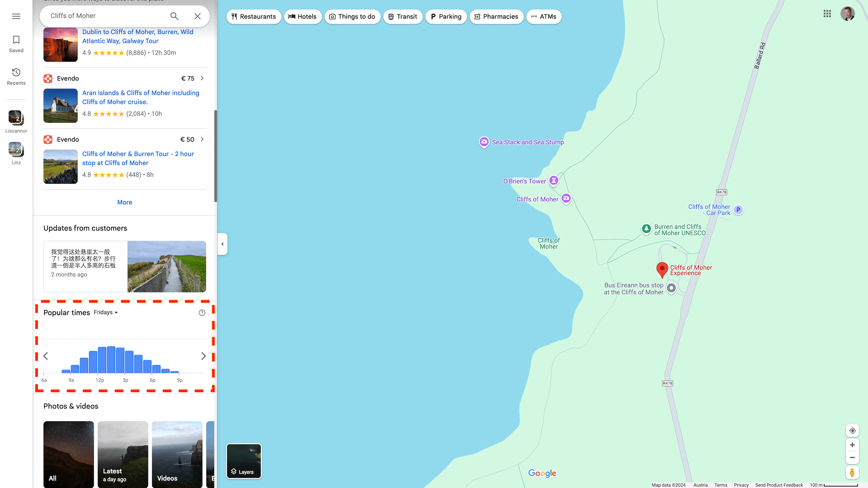868x488 pixels.
Task: Open the Privacy link
Action: [x=741, y=485]
